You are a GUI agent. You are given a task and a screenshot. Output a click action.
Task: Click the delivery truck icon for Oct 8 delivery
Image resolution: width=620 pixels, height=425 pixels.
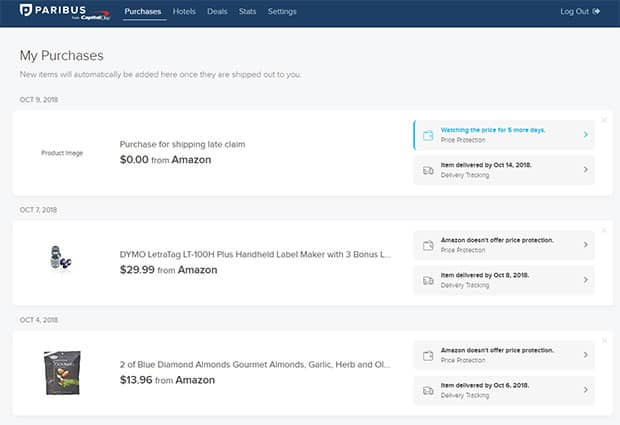pyautogui.click(x=428, y=280)
